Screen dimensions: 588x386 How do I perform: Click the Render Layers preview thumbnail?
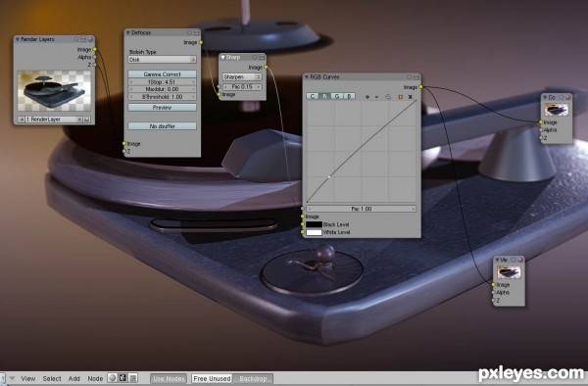pyautogui.click(x=54, y=91)
